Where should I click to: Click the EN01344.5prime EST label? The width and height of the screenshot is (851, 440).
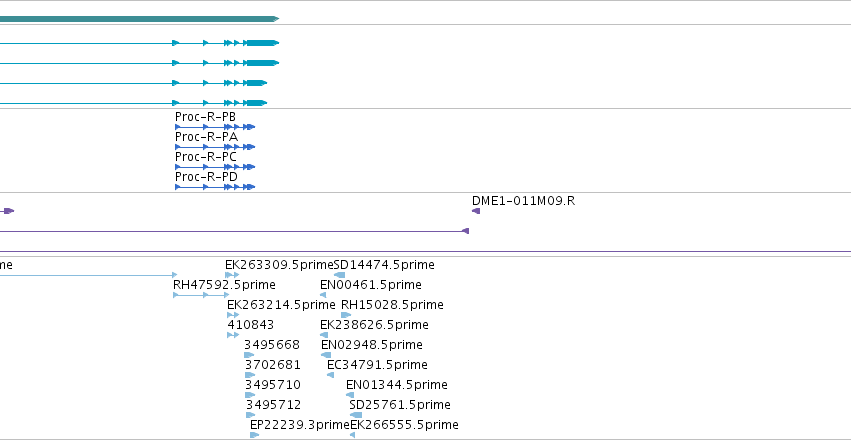[397, 385]
